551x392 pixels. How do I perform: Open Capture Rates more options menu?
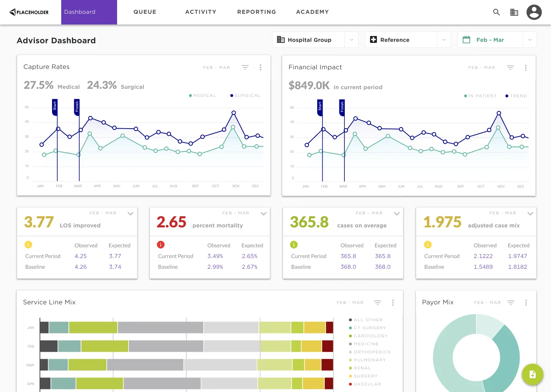(261, 67)
